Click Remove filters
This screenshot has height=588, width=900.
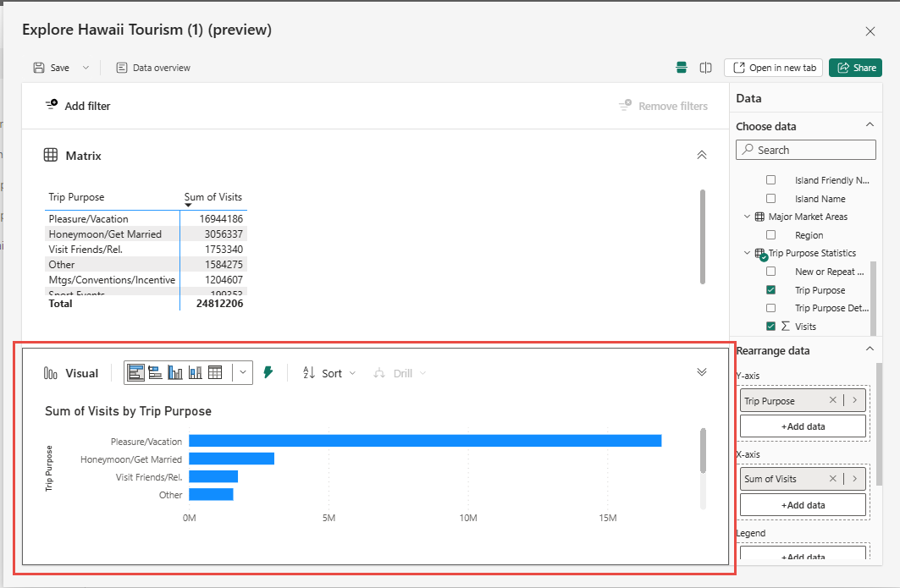click(x=663, y=106)
